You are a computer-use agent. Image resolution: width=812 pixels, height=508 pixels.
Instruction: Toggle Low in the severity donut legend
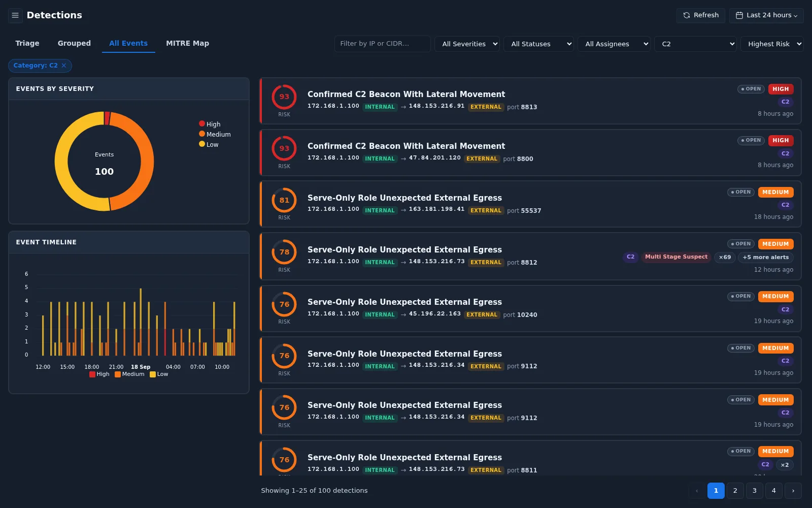209,144
